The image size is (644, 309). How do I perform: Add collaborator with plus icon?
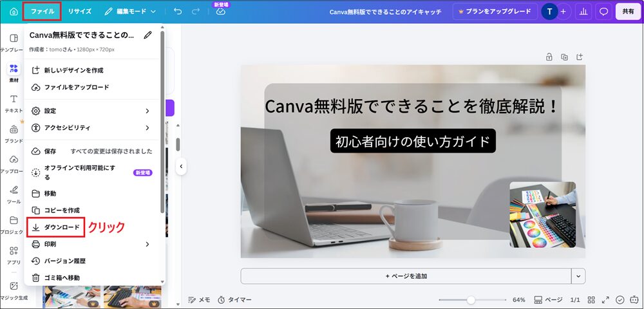click(563, 12)
